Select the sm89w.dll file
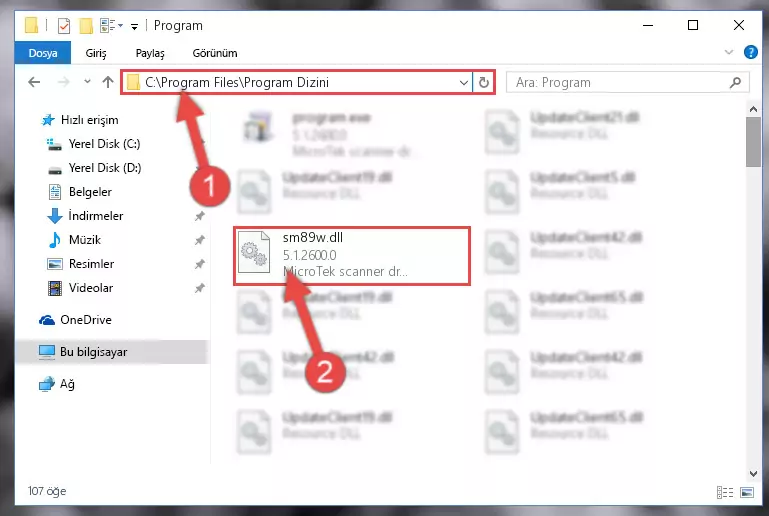 point(352,256)
